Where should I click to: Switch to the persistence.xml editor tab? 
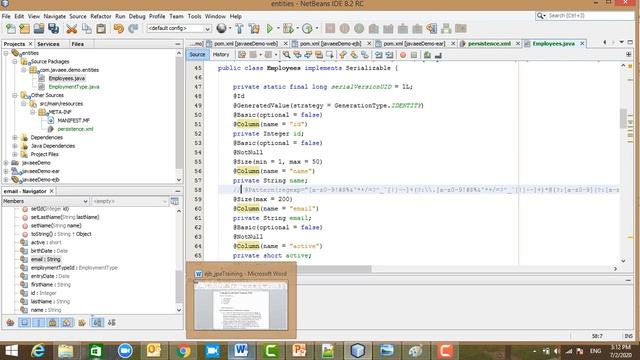[489, 44]
